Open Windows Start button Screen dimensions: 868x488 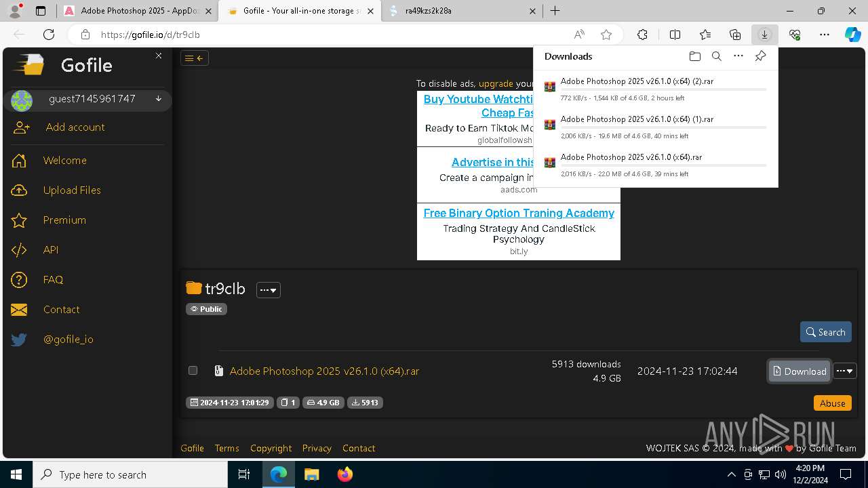pos(16,474)
